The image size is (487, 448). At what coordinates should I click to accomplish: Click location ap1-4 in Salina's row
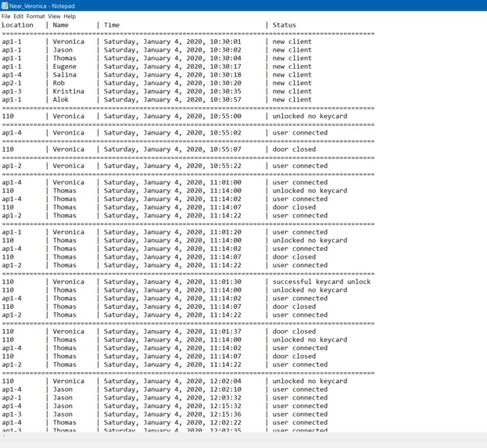(12, 75)
